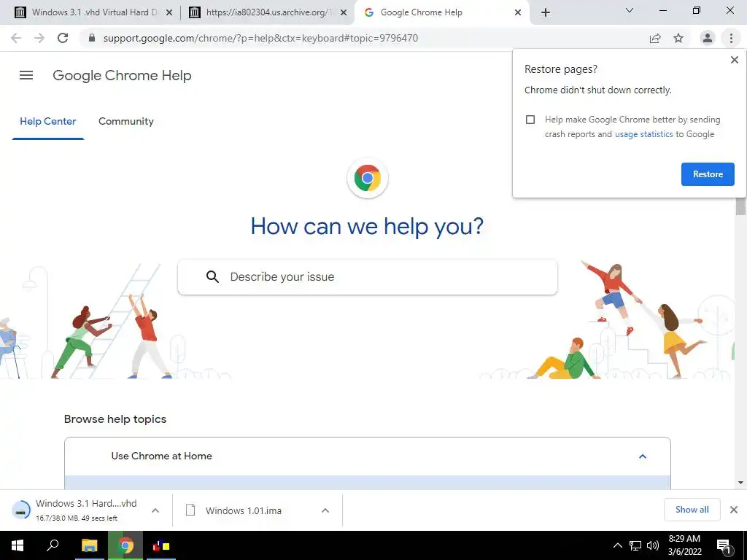Open the Help Center tab
The height and width of the screenshot is (560, 747).
(47, 122)
